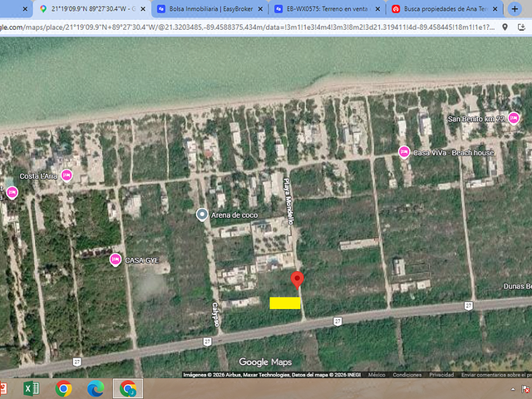Close the Bolsa Inmobiliaria EasyBroker tab
532x399 pixels.
[260, 9]
